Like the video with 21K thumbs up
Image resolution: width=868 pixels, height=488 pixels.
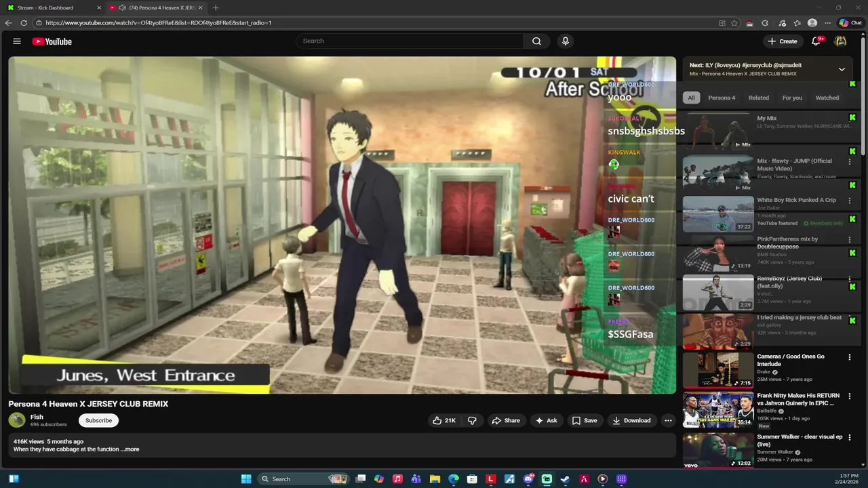pos(444,420)
